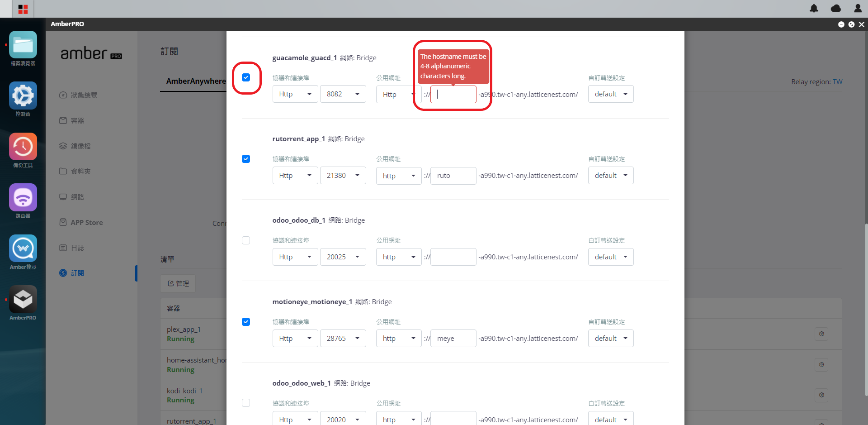Uncheck the guacamole_guacd_1 checkbox

click(246, 77)
